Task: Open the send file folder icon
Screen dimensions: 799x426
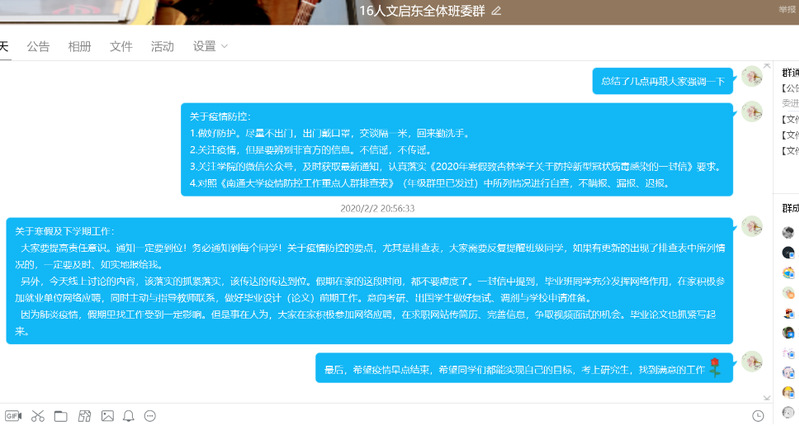Action: point(60,415)
